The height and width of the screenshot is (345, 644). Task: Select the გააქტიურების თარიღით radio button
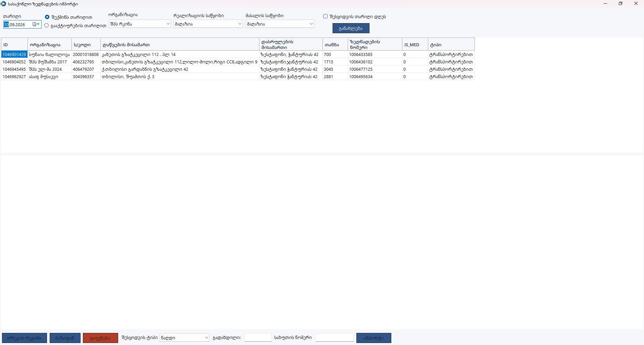click(x=47, y=25)
